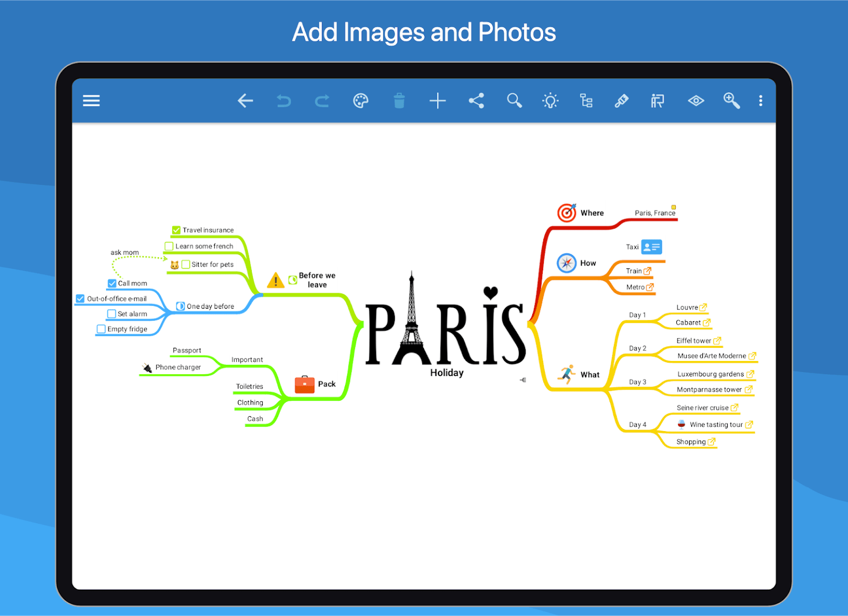
Task: Open the Luxembourg gardens link icon
Action: click(x=750, y=374)
